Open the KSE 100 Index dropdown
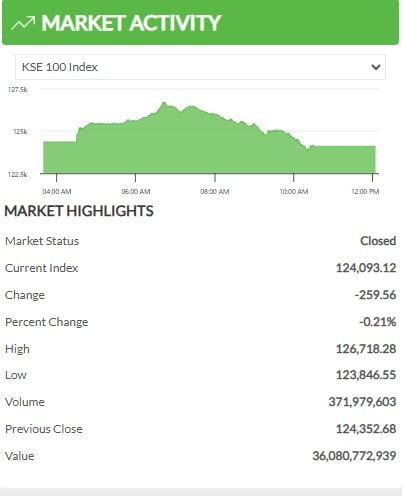402x496 pixels. (200, 67)
